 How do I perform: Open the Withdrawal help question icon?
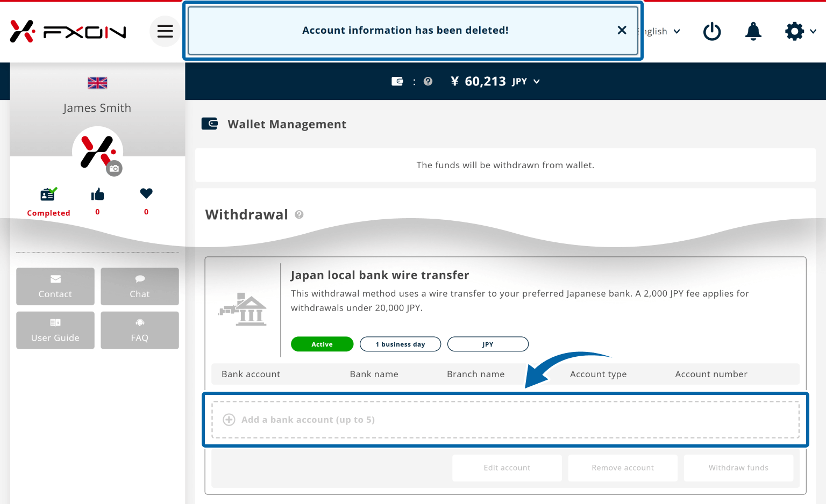click(300, 214)
